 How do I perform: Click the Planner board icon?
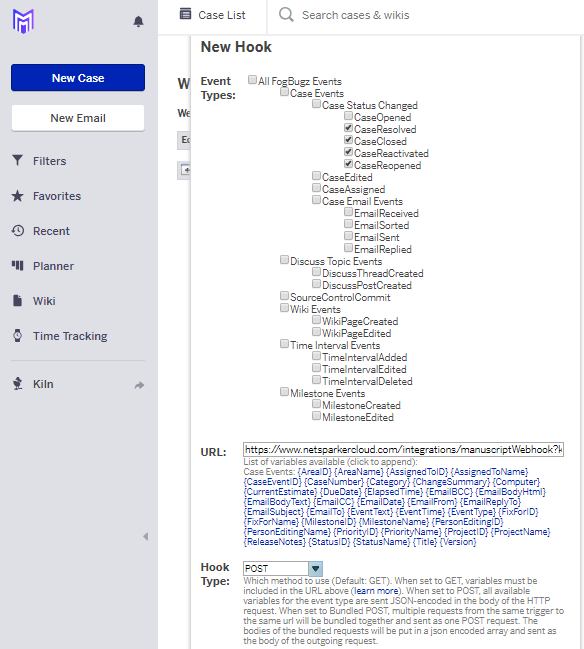[x=17, y=265]
